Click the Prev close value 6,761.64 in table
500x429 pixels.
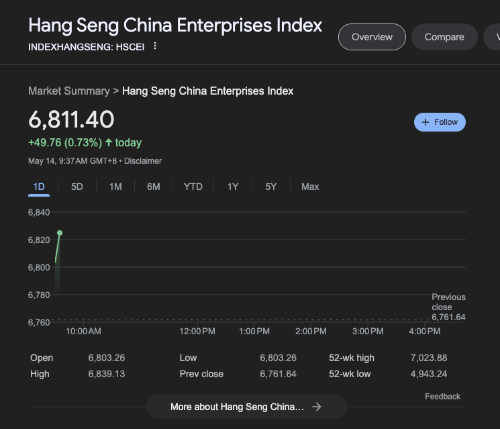pyautogui.click(x=278, y=374)
